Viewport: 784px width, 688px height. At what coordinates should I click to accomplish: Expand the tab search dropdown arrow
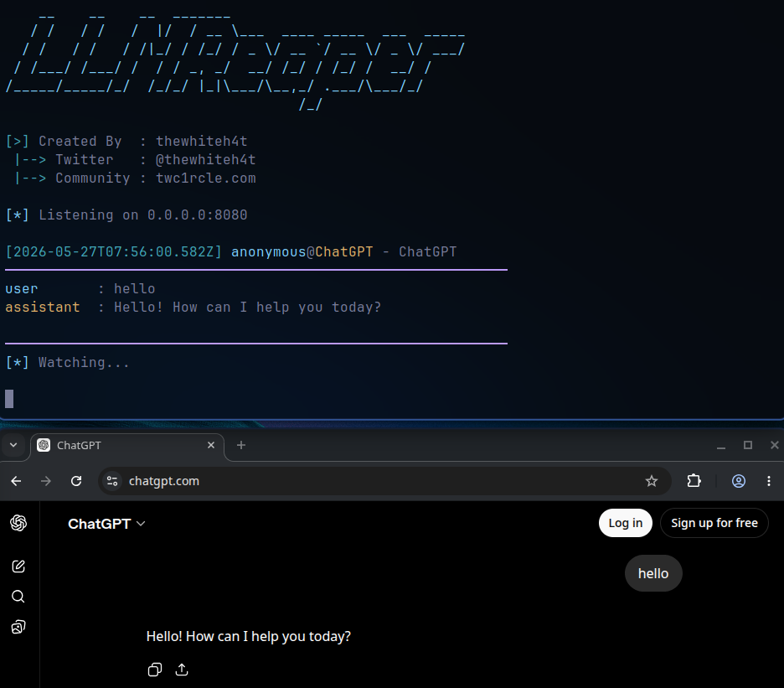coord(13,445)
